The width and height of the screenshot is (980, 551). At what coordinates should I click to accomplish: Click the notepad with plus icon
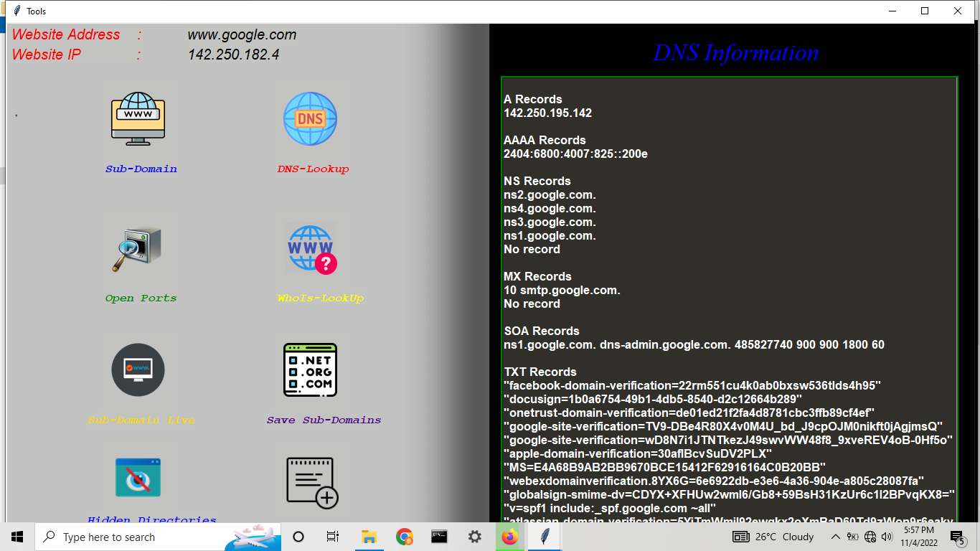(312, 483)
